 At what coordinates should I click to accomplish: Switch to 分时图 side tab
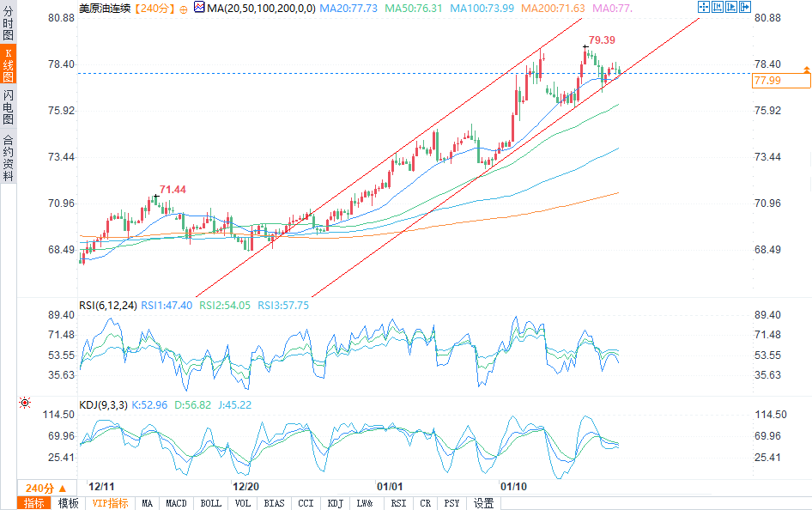[x=8, y=23]
